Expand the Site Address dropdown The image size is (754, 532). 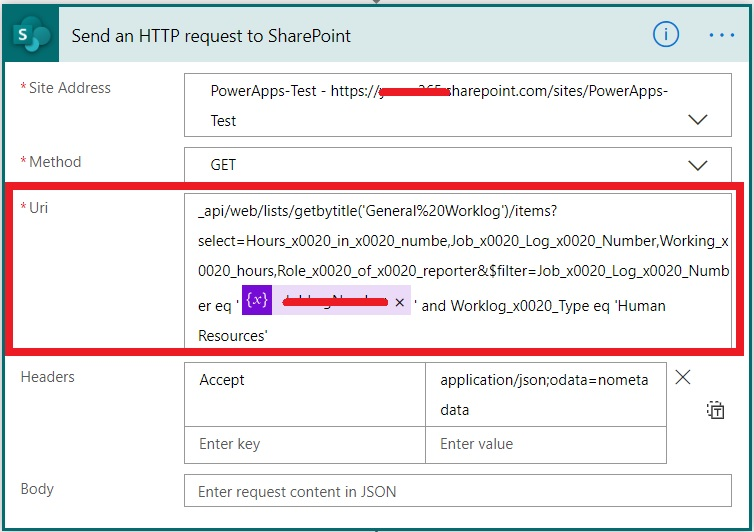click(x=698, y=120)
